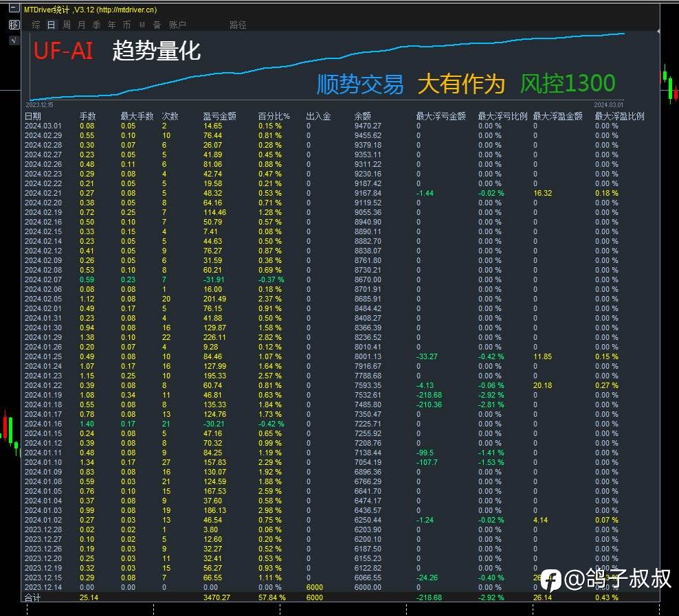
Task: Click the -31.91 profit/loss value
Action: click(214, 280)
